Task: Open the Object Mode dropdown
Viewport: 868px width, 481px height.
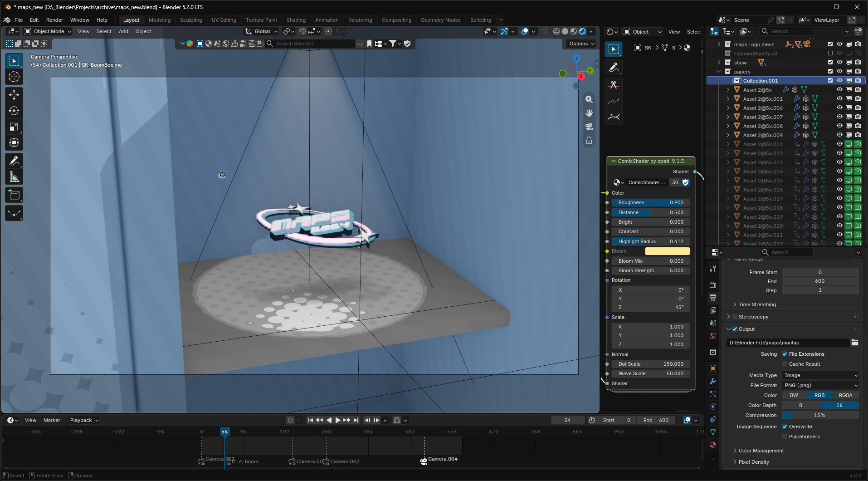Action: pos(48,31)
